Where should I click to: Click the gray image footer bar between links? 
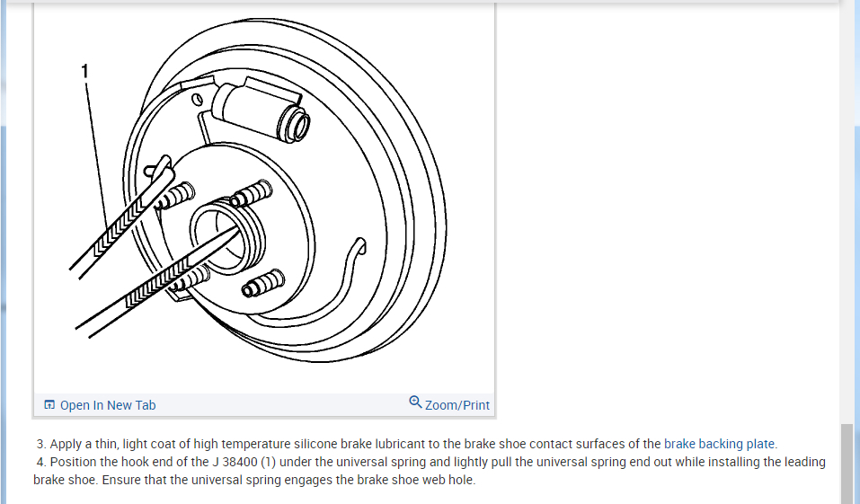pyautogui.click(x=282, y=405)
